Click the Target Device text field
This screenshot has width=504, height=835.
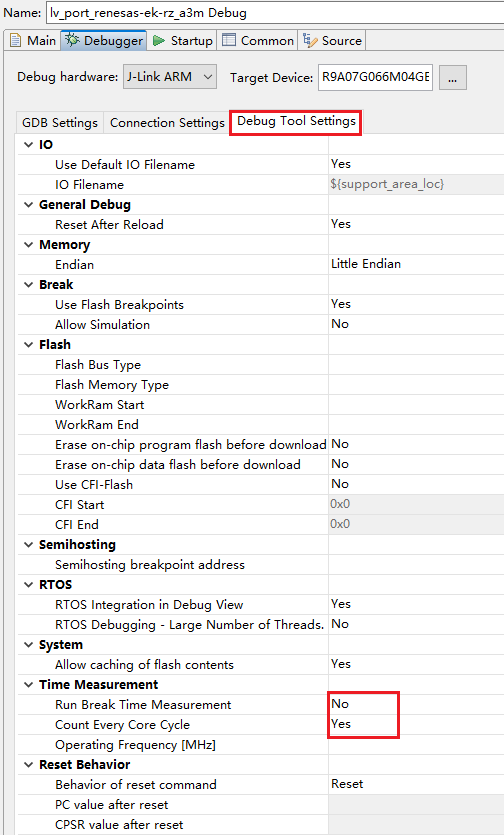point(375,77)
